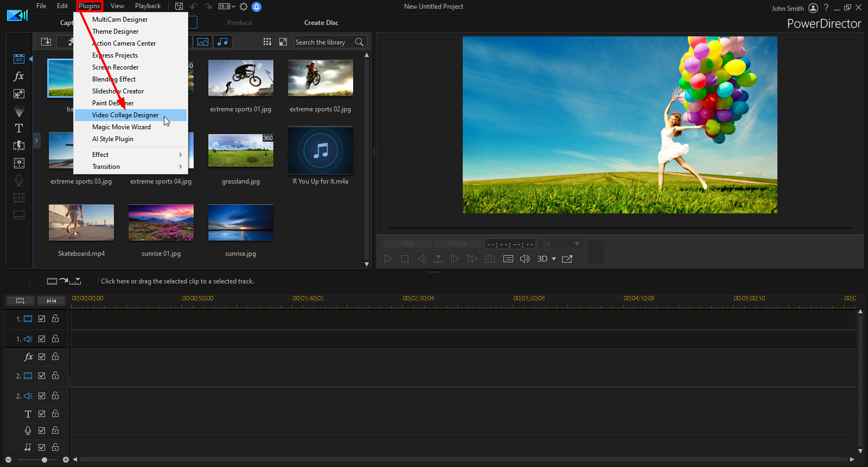Open the preferences gear icon
The height and width of the screenshot is (467, 868).
(244, 7)
